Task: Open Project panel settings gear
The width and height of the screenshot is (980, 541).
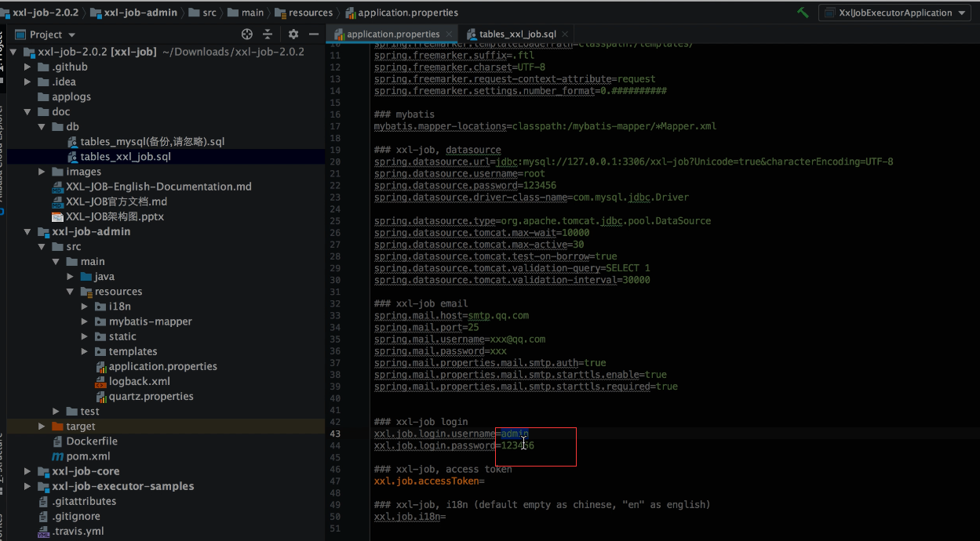Action: [293, 34]
